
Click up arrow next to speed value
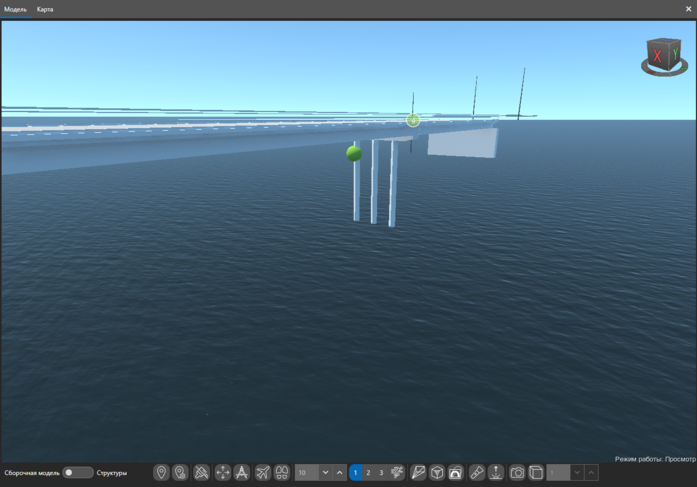click(340, 472)
